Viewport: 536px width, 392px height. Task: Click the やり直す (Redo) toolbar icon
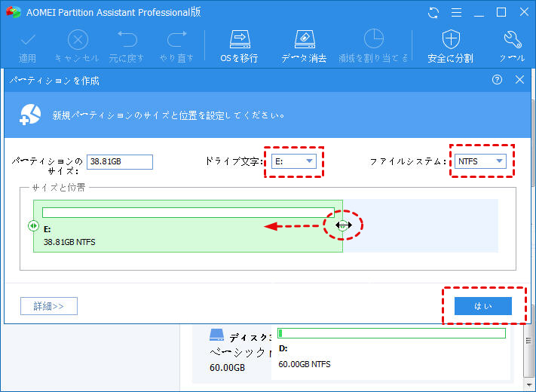tap(176, 47)
